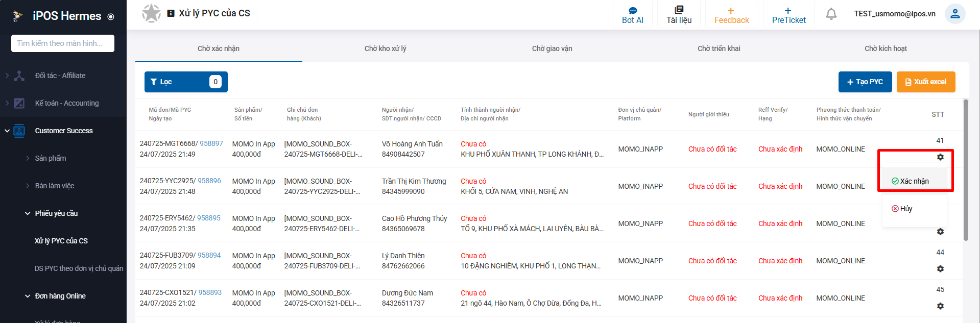Screen dimensions: 980x323
Task: Expand Đối tác - Affiliate menu
Action: click(x=7, y=76)
